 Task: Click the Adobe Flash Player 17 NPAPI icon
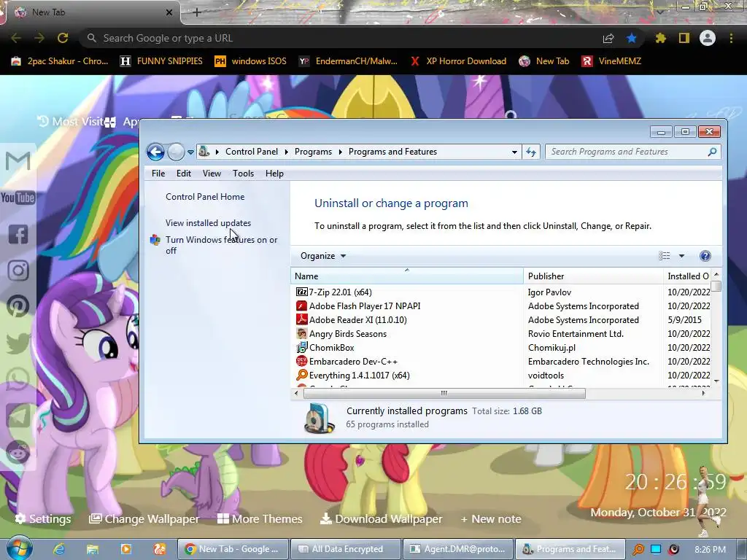(301, 306)
